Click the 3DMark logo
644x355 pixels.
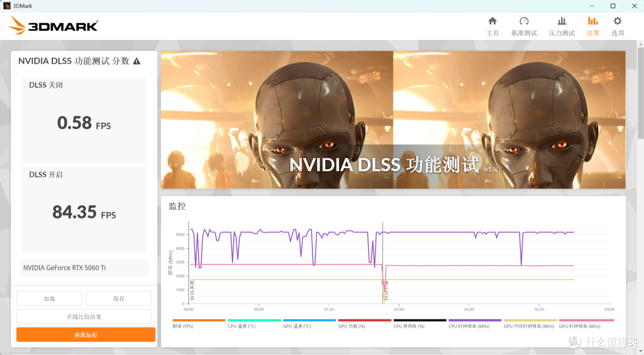(x=54, y=26)
